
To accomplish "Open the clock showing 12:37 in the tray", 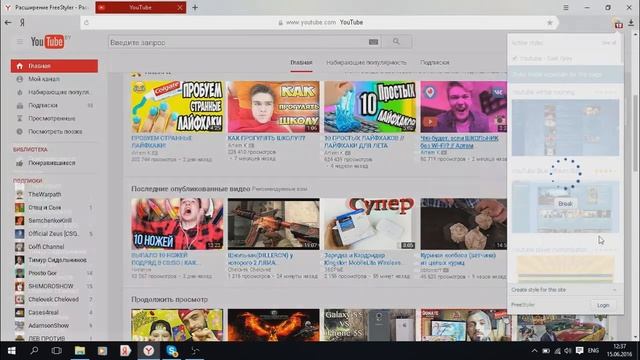I will pyautogui.click(x=619, y=351).
